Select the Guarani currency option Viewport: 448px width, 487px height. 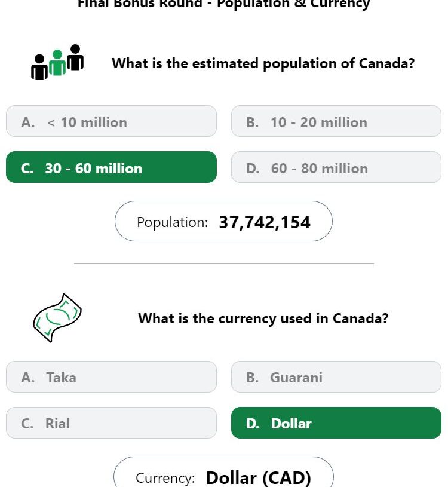click(x=336, y=376)
